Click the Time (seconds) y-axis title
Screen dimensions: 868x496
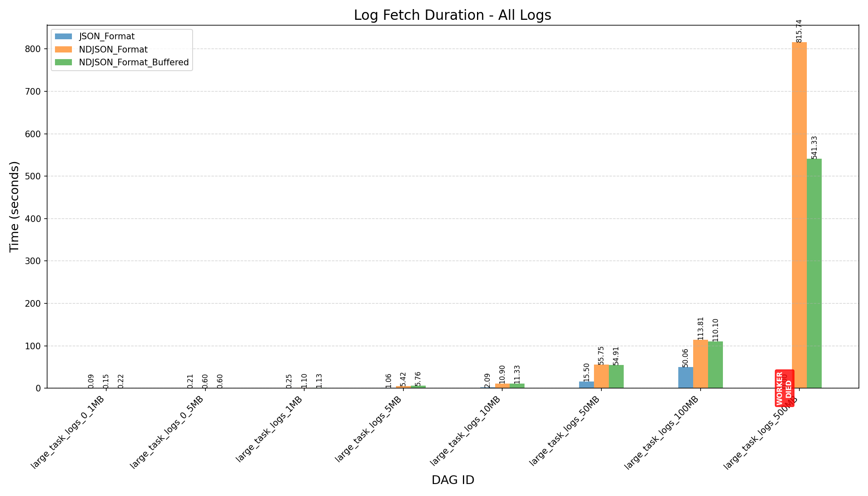(x=14, y=206)
